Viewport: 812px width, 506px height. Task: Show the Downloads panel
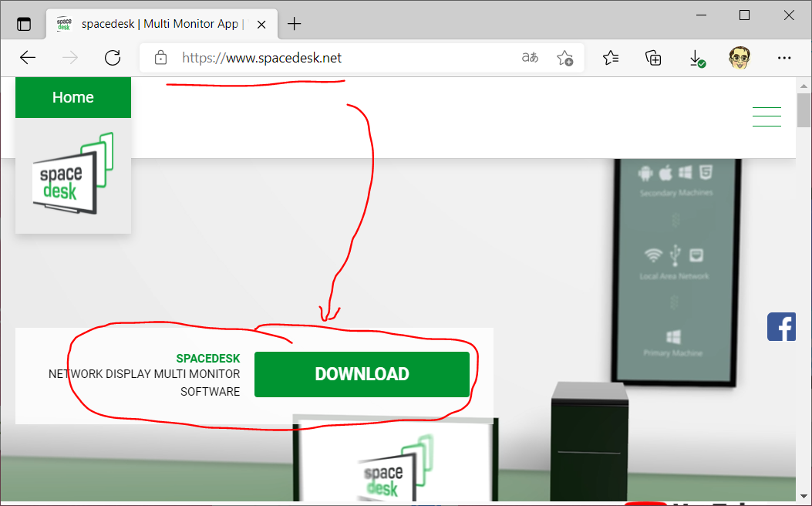click(696, 58)
